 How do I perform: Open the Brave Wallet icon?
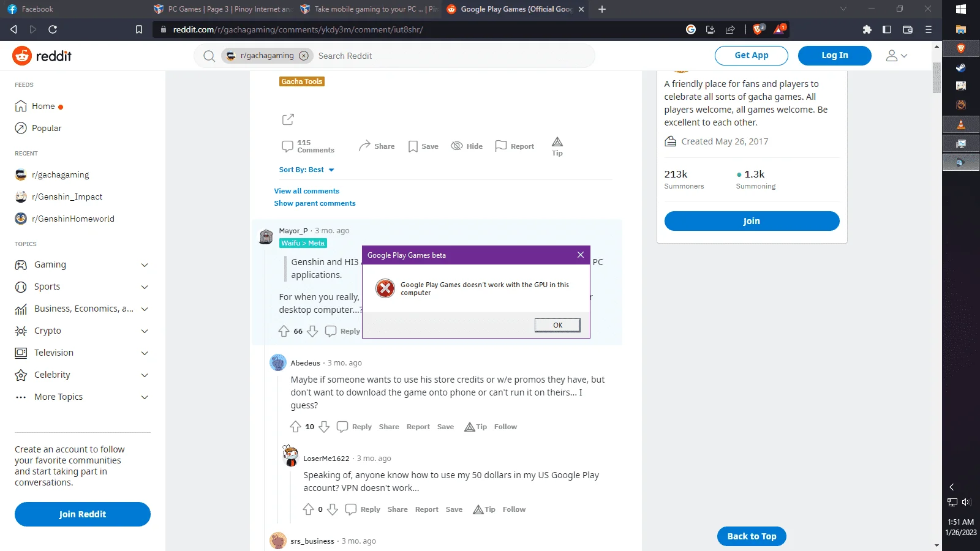(908, 29)
